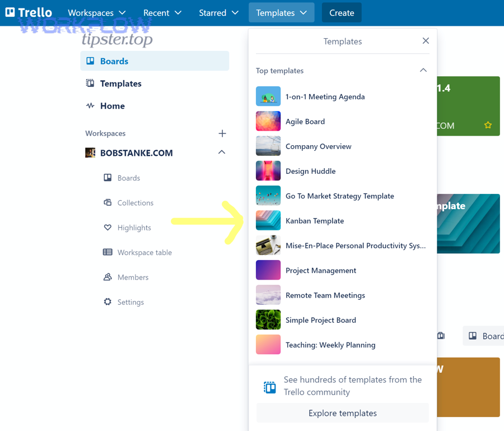504x431 pixels.
Task: Click Mise-En-Place typewriter thumbnail
Action: (268, 245)
